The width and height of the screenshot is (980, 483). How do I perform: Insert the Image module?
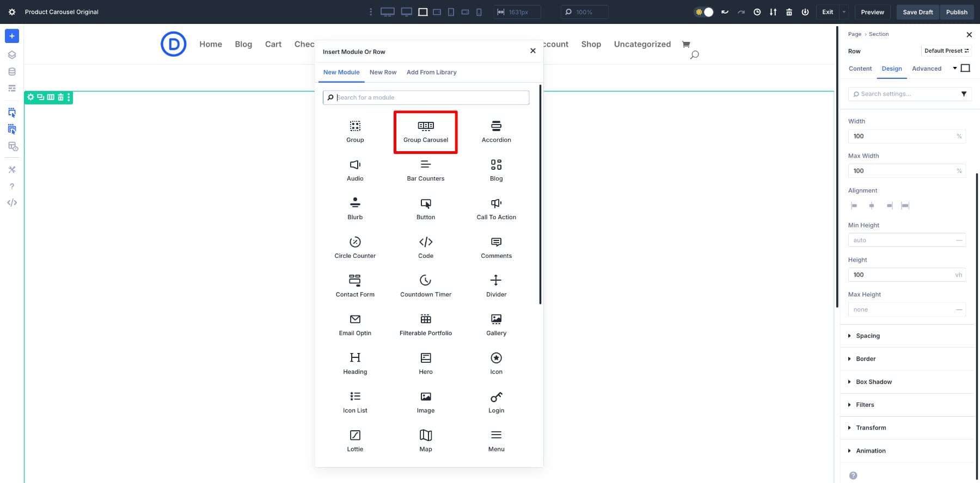point(426,403)
